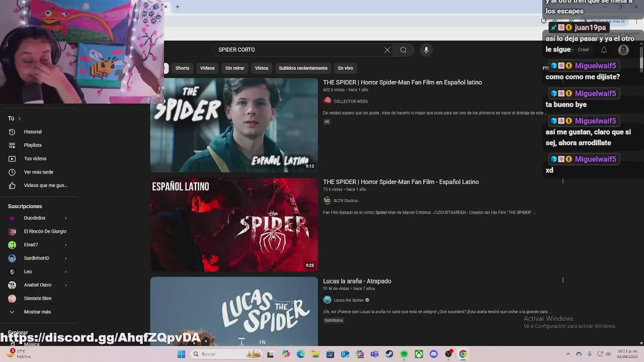Open the taskbar clock showing 10:11 p. m.

point(627,354)
